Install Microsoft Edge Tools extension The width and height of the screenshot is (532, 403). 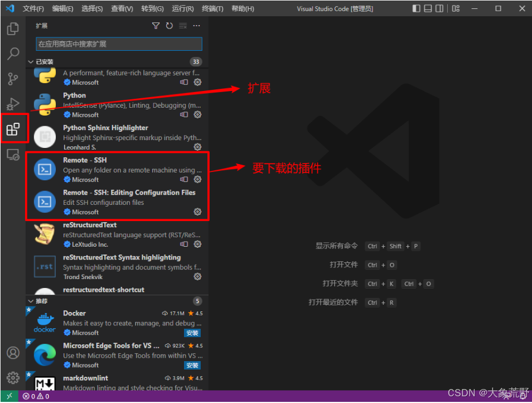click(x=192, y=365)
